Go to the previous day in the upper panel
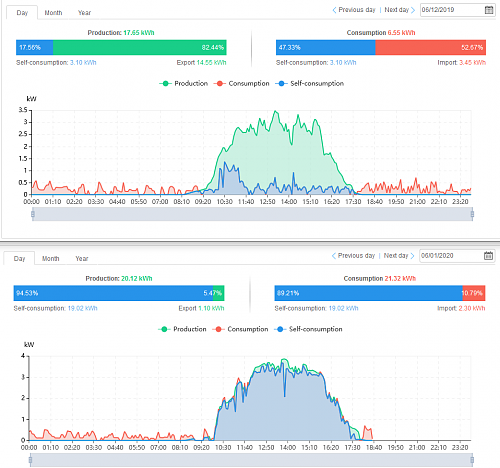The image size is (500, 468). tap(354, 10)
